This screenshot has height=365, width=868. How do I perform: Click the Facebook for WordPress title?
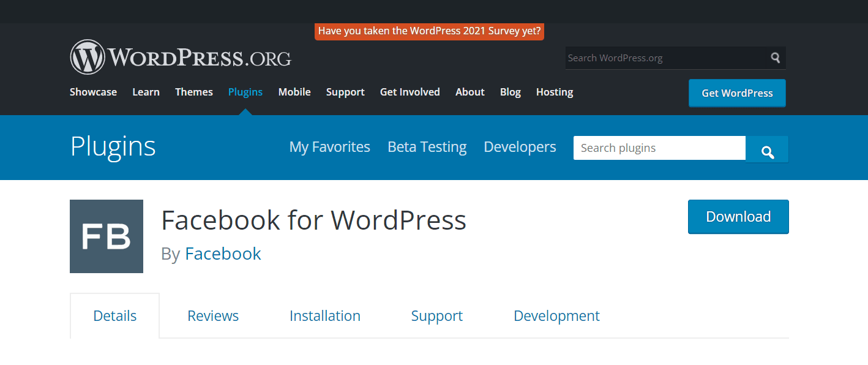point(314,220)
